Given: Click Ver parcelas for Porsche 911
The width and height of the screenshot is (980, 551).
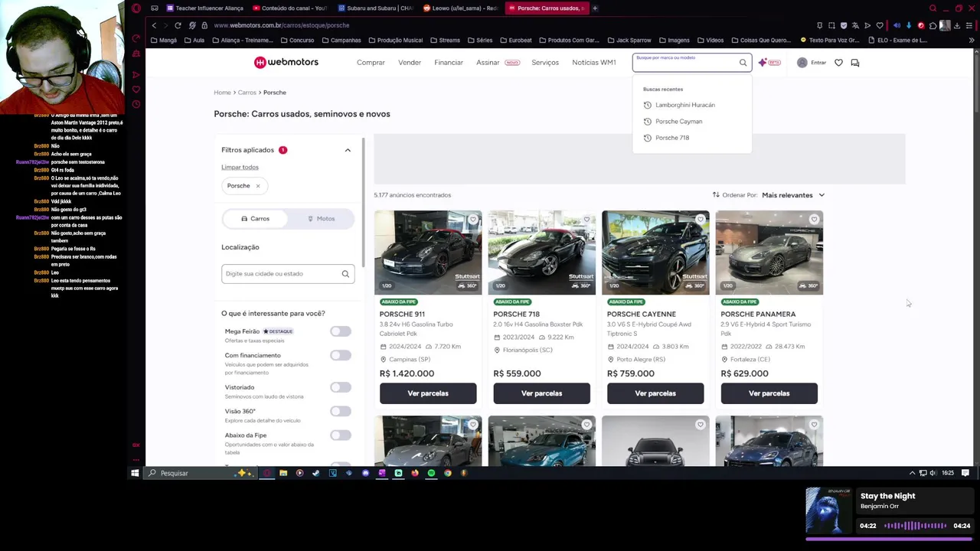Looking at the screenshot, I should coord(428,393).
